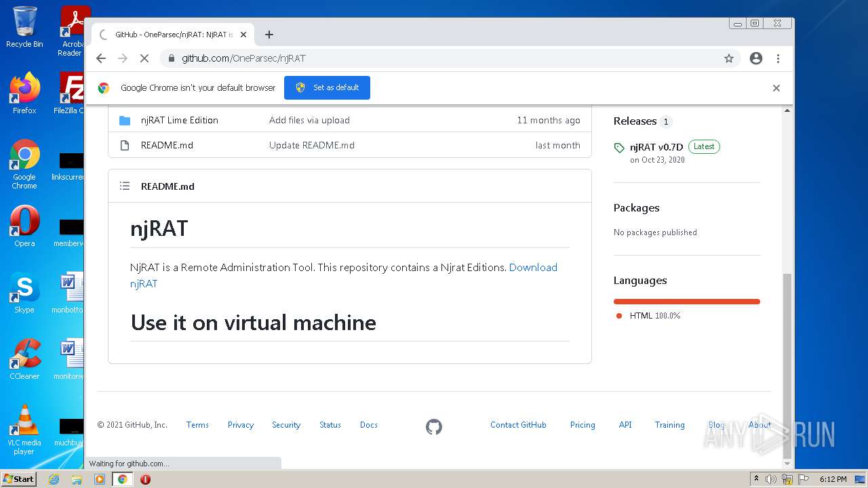This screenshot has width=868, height=488.
Task: Click folder icon beside njRAT Lime Edition
Action: [x=125, y=120]
